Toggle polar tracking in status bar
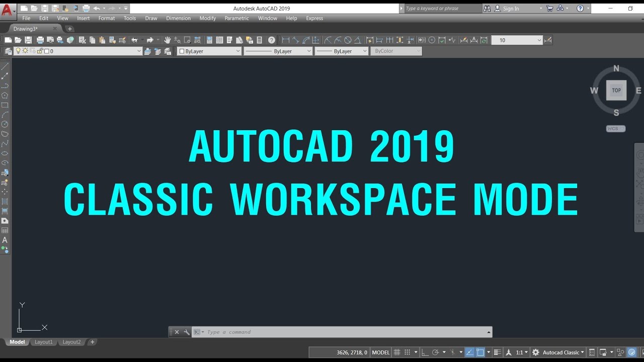This screenshot has height=362, width=644. (x=436, y=352)
